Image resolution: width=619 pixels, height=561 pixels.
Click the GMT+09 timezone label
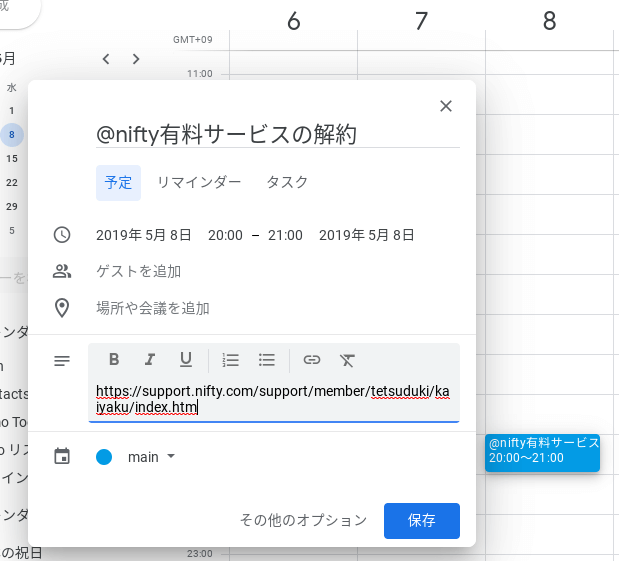click(193, 39)
